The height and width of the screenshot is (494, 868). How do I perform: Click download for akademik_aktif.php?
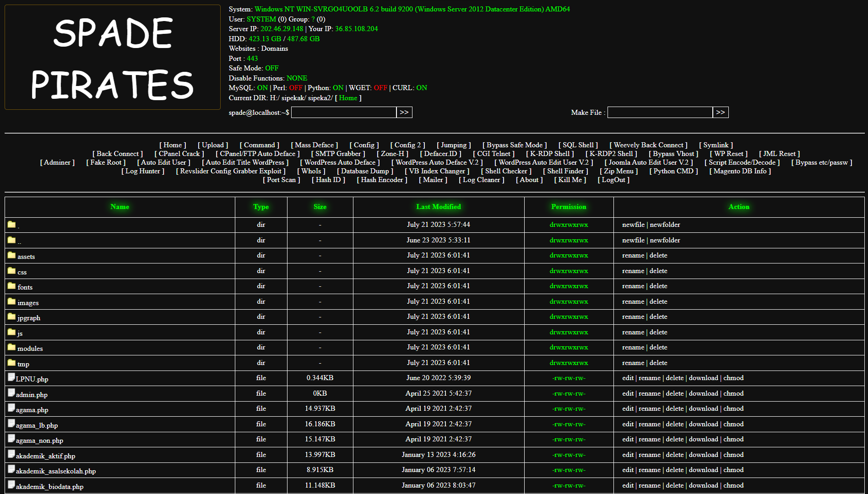click(703, 455)
